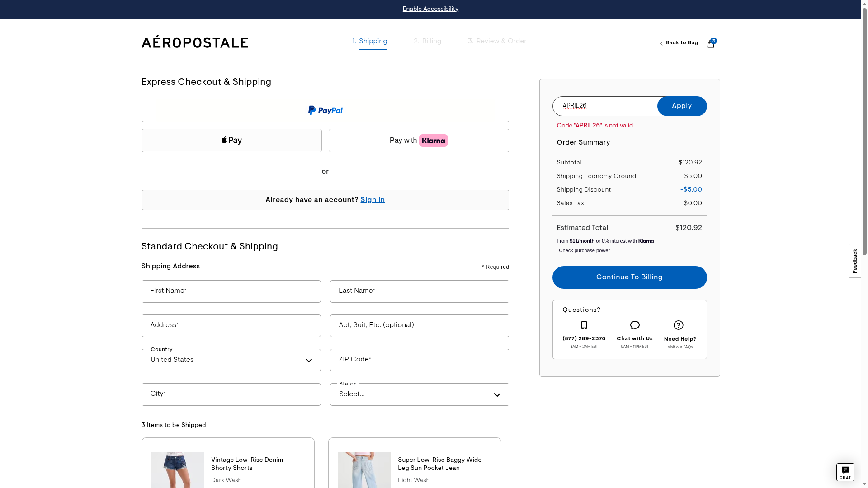
Task: Open the shopping bag icon
Action: coord(711,43)
